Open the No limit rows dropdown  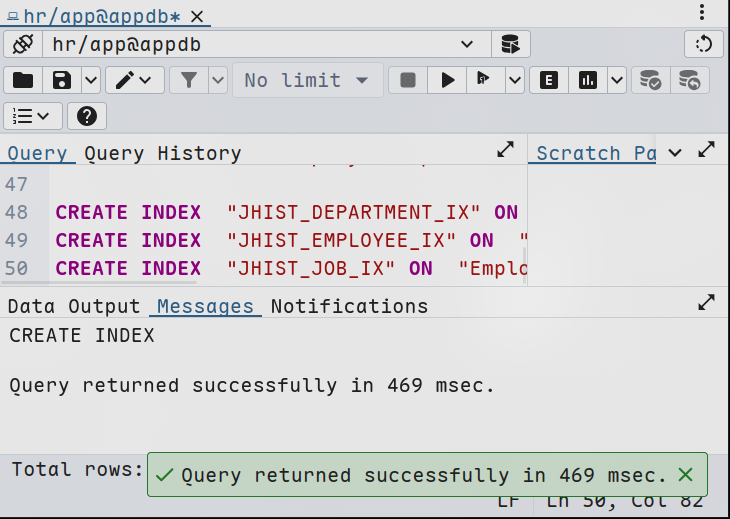pos(307,80)
